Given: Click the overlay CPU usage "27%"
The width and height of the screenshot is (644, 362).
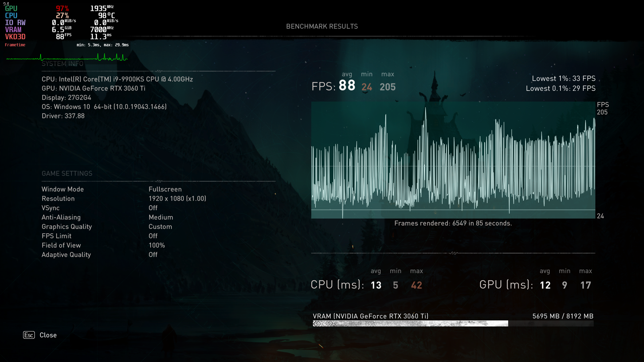Looking at the screenshot, I should (x=62, y=16).
